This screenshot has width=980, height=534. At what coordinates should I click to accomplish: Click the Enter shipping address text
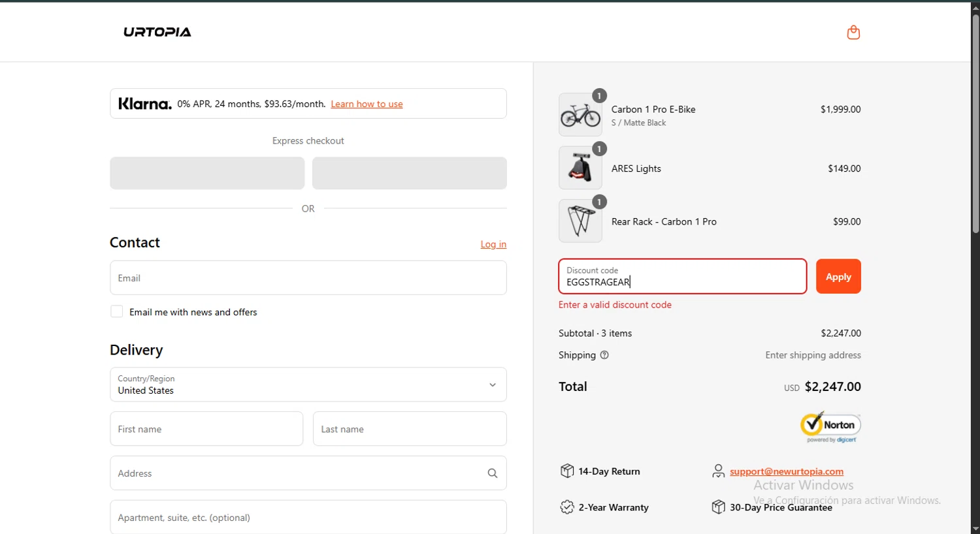tap(813, 355)
